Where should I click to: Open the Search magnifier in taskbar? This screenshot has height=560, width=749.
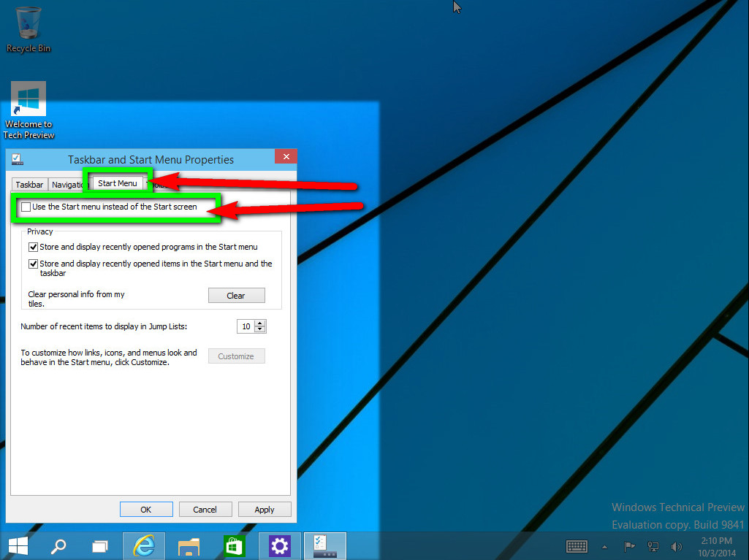[x=58, y=545]
